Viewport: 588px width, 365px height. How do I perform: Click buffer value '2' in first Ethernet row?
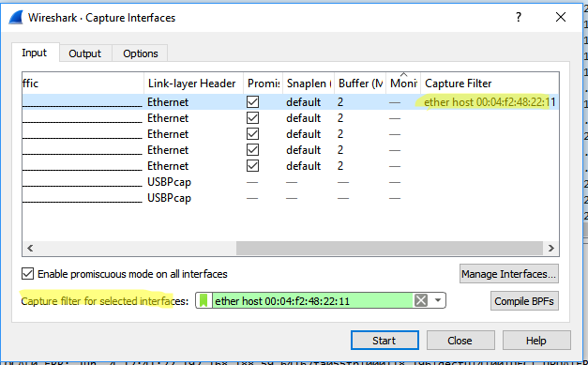(340, 102)
